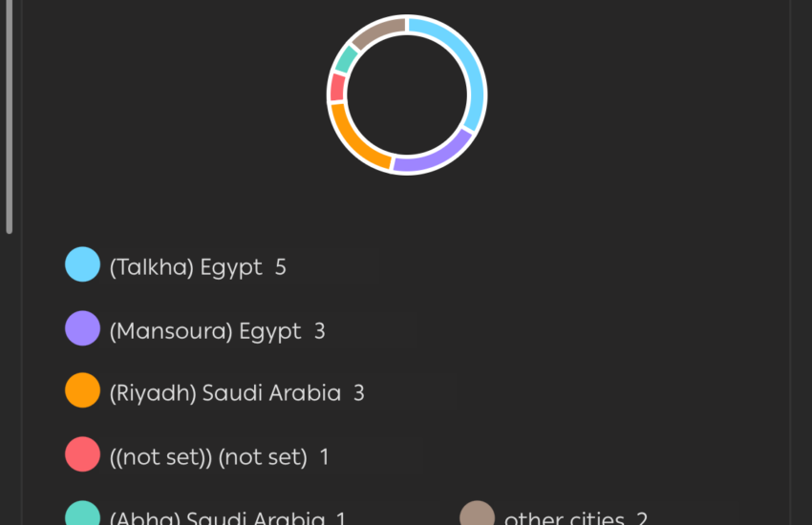Select the "((not set)) (not set) 1" label
This screenshot has height=525, width=812.
coord(219,457)
